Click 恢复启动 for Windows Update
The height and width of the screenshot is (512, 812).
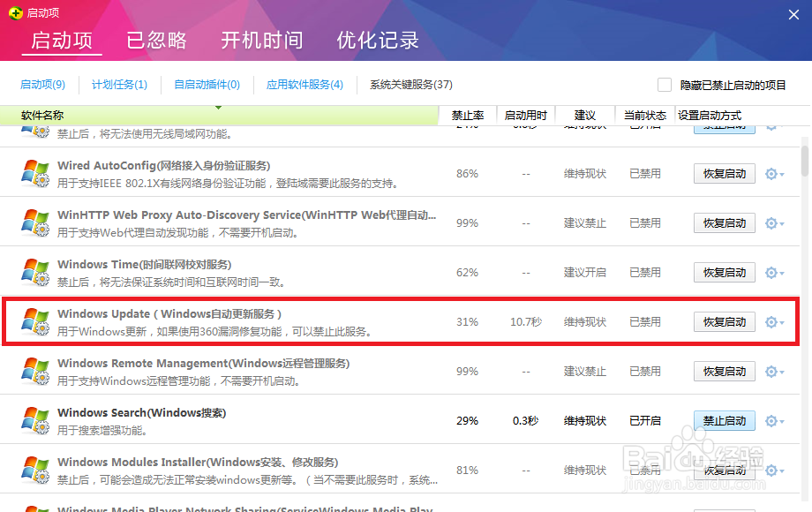(x=725, y=322)
